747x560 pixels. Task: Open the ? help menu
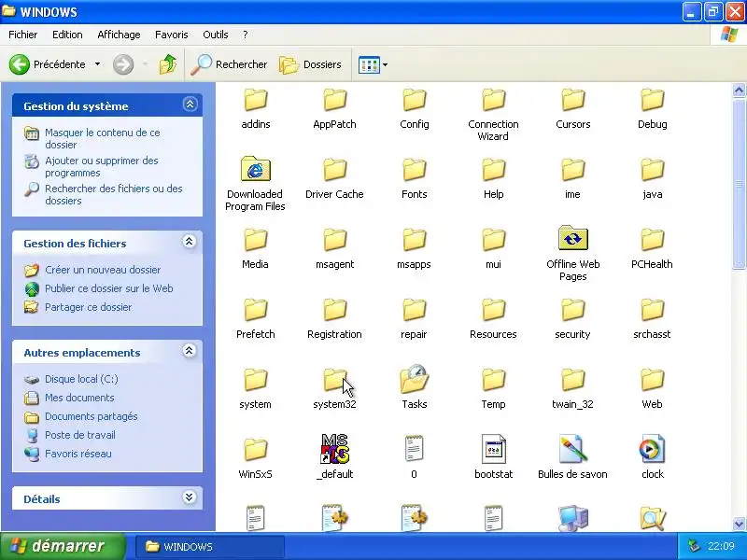246,35
